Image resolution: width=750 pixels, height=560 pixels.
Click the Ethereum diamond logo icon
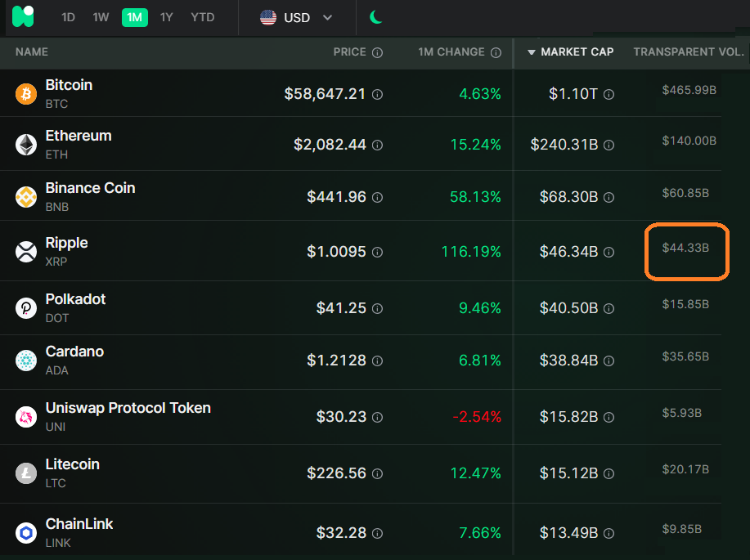(x=26, y=145)
